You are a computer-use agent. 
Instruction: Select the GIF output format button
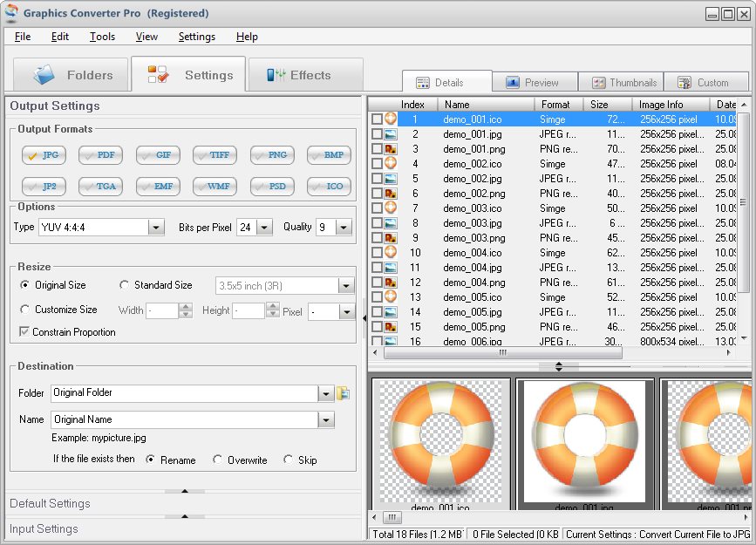[x=158, y=155]
